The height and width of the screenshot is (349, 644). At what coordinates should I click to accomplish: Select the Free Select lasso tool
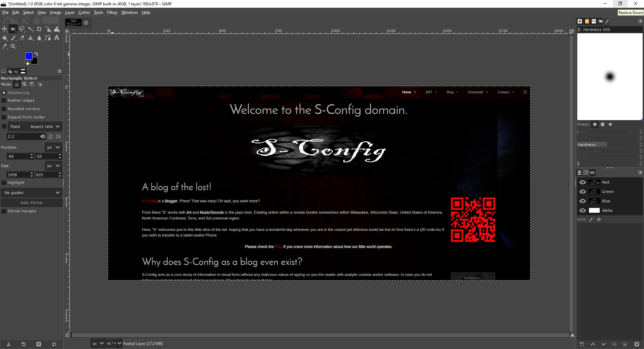click(22, 29)
